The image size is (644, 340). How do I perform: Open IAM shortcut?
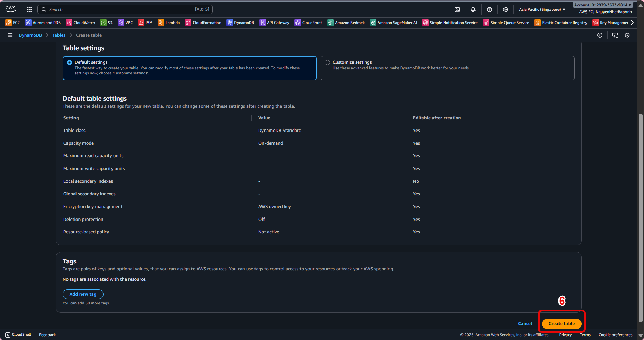(145, 23)
